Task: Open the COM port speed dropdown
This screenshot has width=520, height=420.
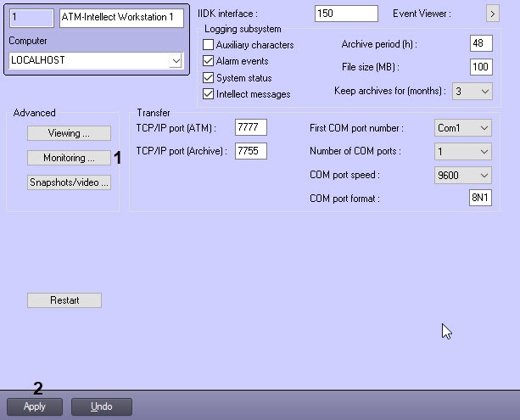Action: 463,175
